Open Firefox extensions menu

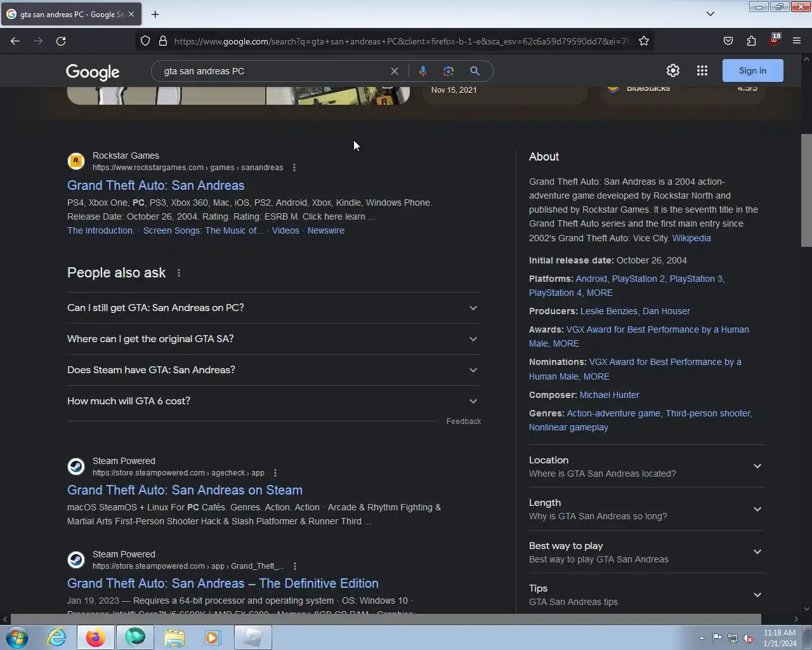click(x=751, y=41)
